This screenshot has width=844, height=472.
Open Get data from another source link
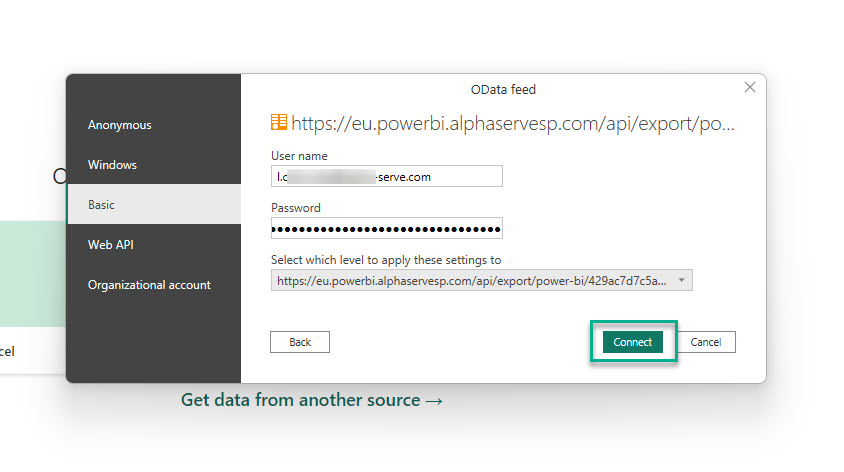coord(311,400)
